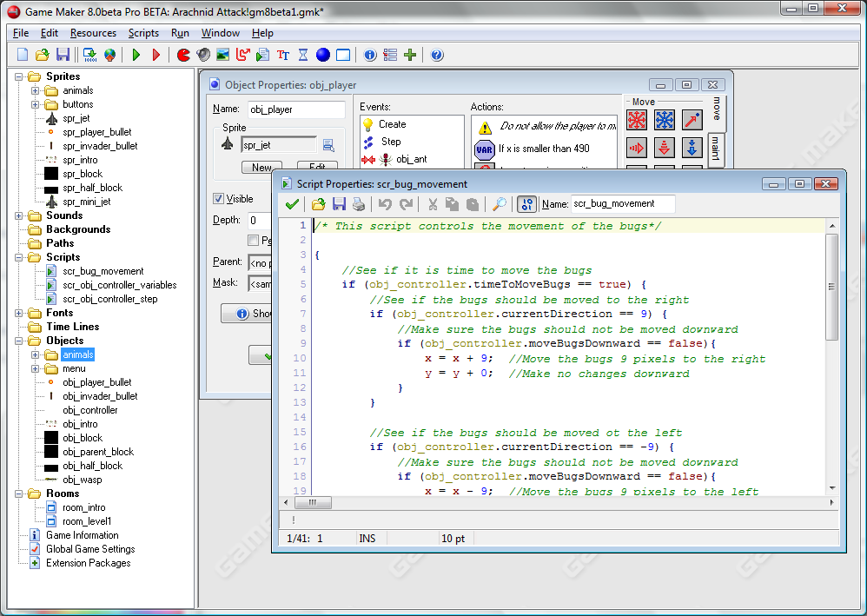The width and height of the screenshot is (867, 616).
Task: Create a room from the toolbar
Action: pyautogui.click(x=343, y=55)
